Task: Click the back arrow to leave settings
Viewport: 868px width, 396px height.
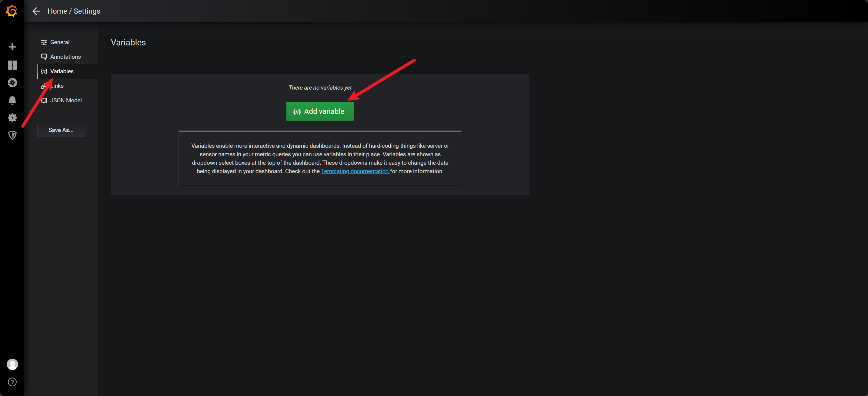Action: click(x=36, y=11)
